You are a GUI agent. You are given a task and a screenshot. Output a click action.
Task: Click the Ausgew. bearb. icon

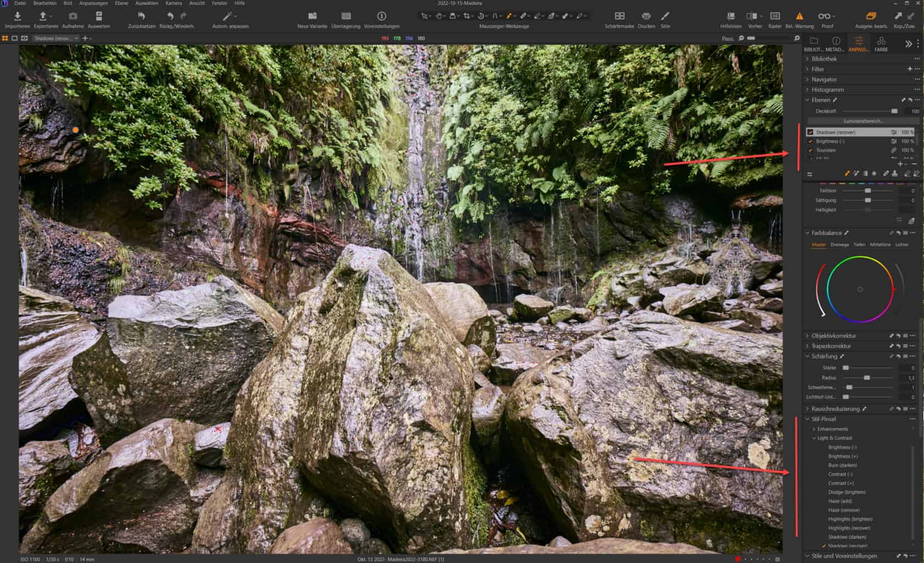[x=871, y=16]
